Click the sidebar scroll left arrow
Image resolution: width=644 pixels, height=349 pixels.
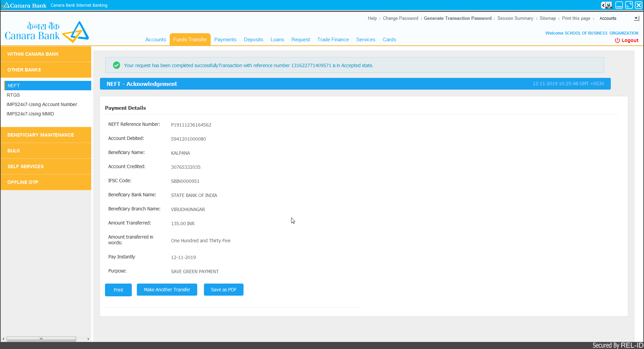tap(3, 339)
